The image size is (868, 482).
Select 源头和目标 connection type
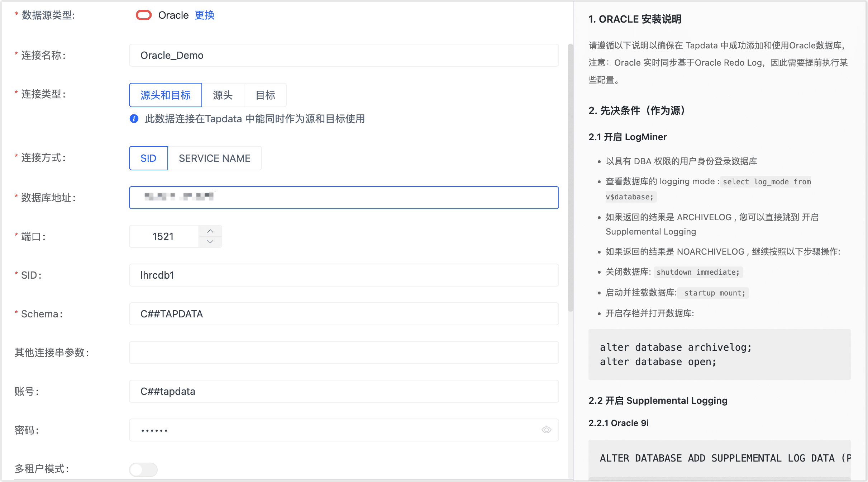(x=166, y=95)
